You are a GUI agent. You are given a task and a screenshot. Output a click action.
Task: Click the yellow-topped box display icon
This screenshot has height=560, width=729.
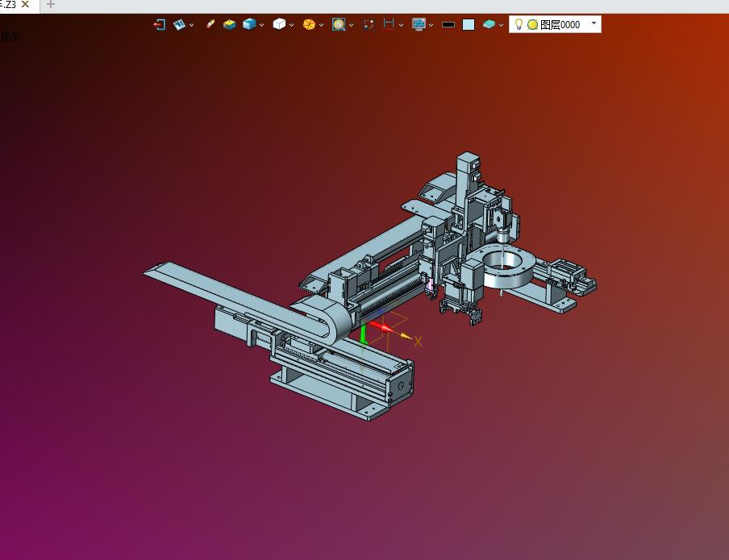[x=229, y=24]
